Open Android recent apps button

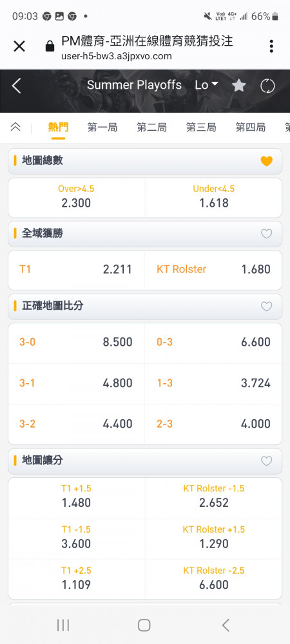pyautogui.click(x=63, y=625)
